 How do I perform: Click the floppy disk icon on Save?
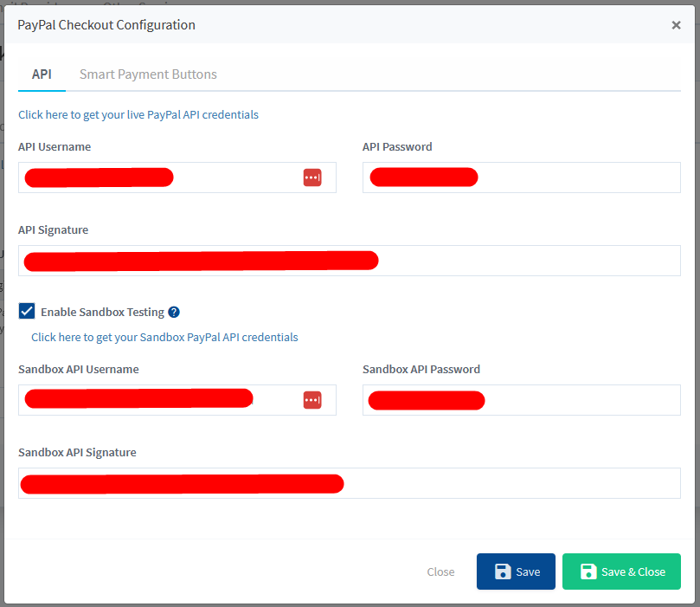point(502,571)
